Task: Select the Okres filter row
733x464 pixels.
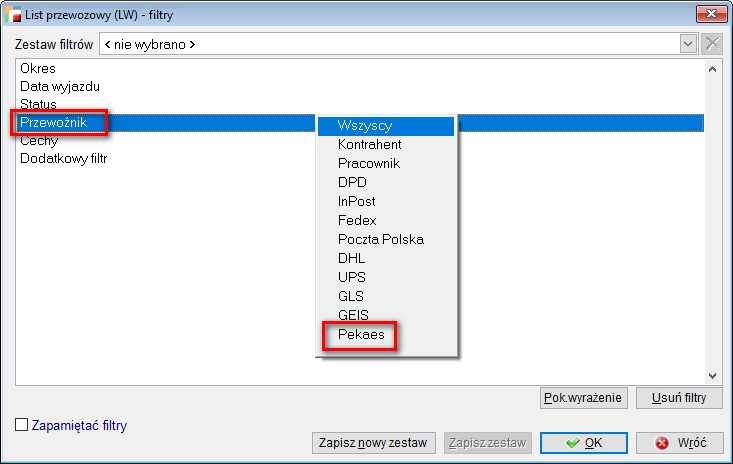Action: point(38,69)
